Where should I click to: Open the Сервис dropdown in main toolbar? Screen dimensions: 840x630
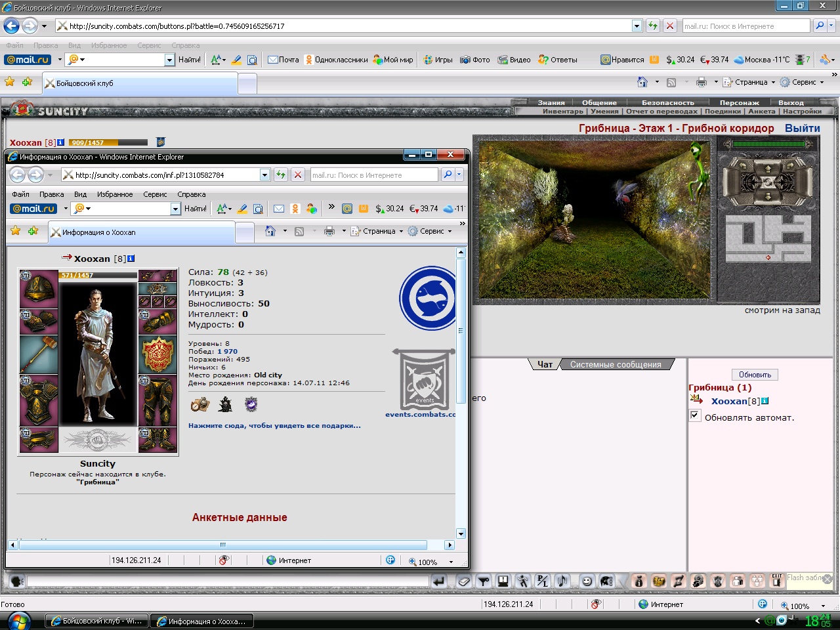pyautogui.click(x=802, y=82)
